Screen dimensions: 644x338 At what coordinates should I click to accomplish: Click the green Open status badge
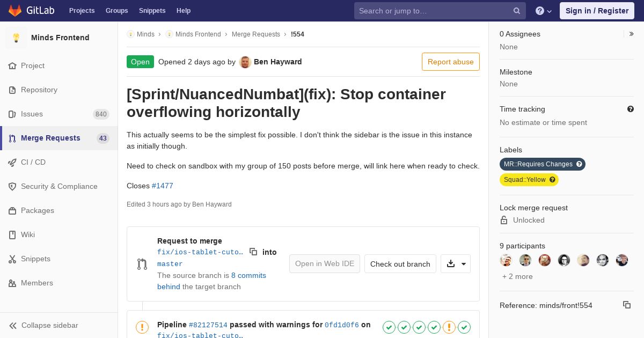pyautogui.click(x=140, y=62)
